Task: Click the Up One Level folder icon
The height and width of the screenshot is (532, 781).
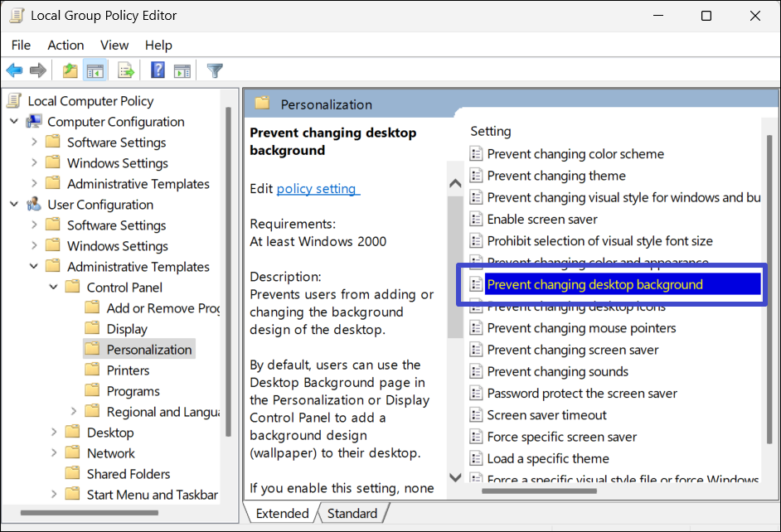Action: pos(70,71)
